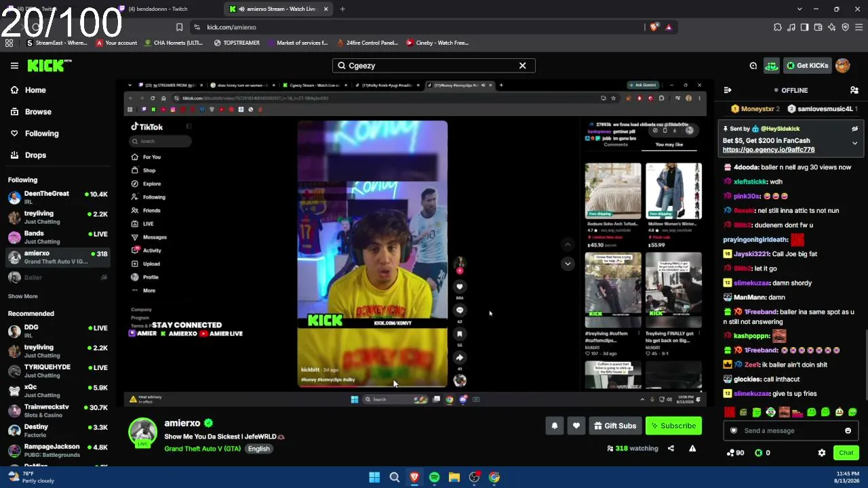Open the Brave VPN shield icon
The width and height of the screenshot is (868, 488).
pyautogui.click(x=845, y=27)
